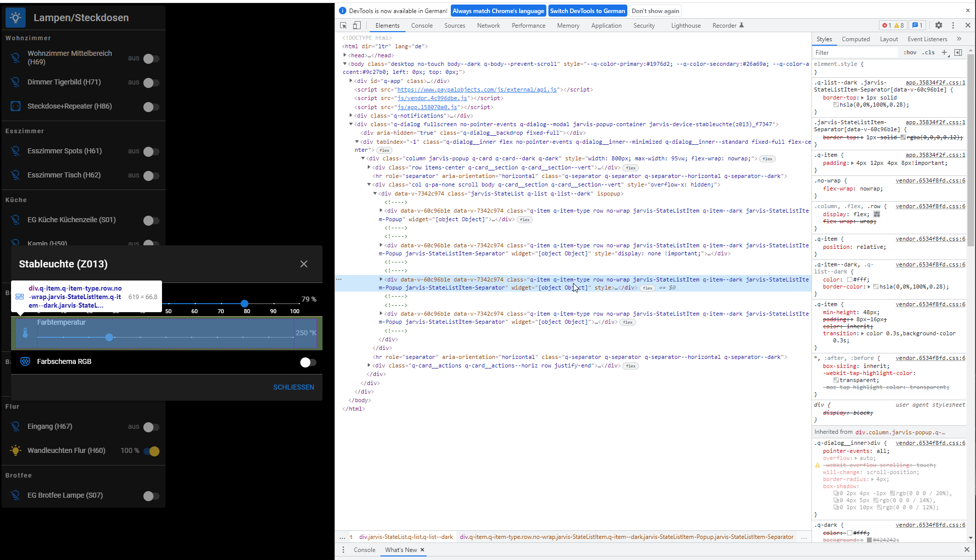The image size is (976, 560).
Task: Open the Event Listeners tab
Action: [x=927, y=39]
